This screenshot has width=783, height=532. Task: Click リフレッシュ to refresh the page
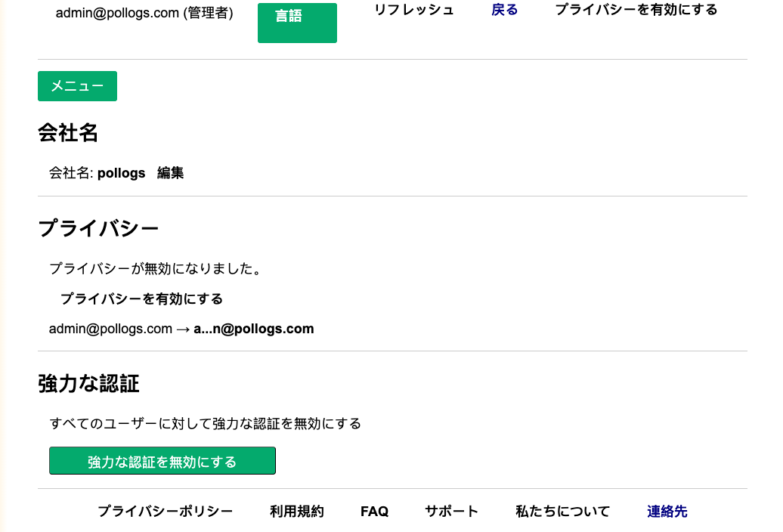click(x=413, y=10)
